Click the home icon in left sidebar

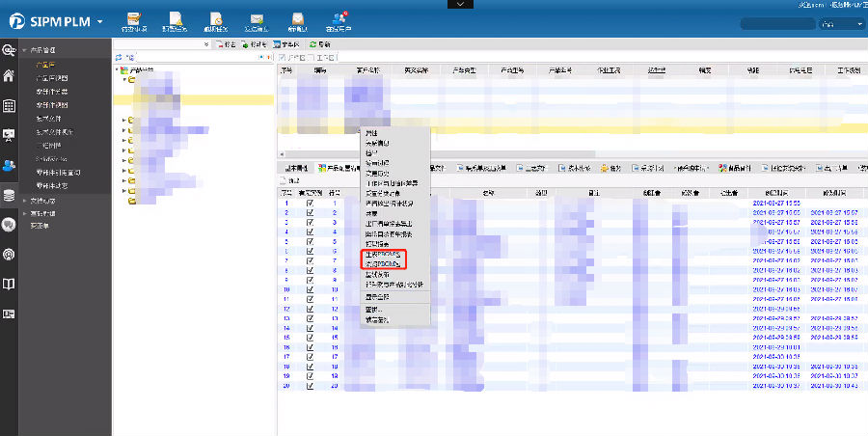9,76
